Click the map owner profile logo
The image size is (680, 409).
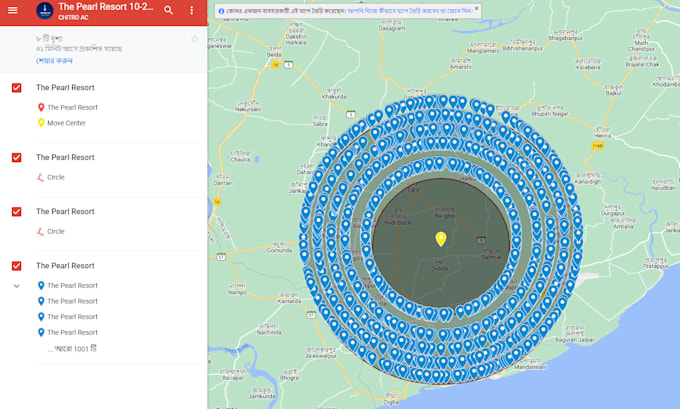coord(45,11)
